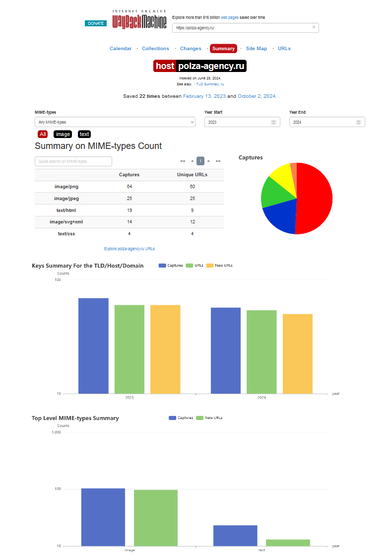Open the TLD Summary: ru link
Viewport: 392px width, 558px height.
tap(210, 84)
